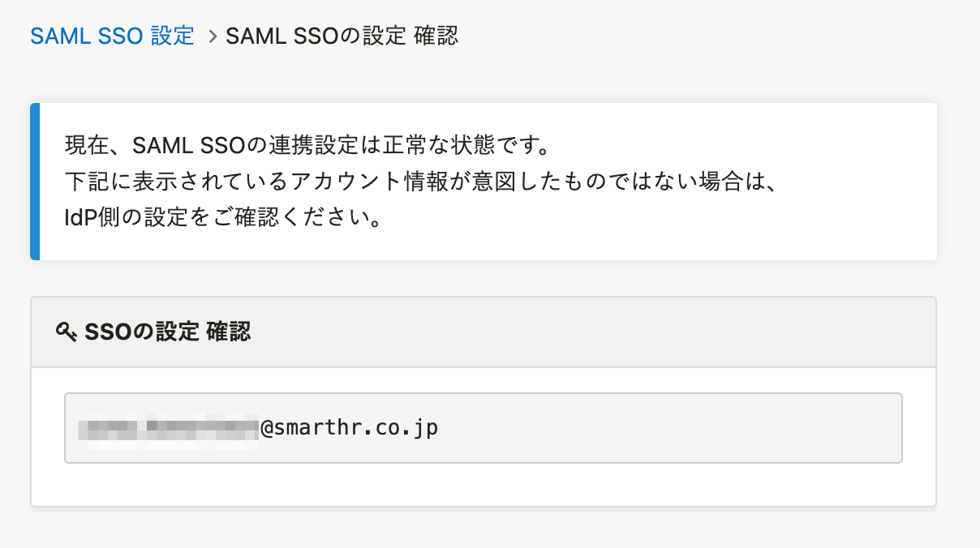Click the blurred username part of the email
980x548 pixels.
click(x=169, y=428)
